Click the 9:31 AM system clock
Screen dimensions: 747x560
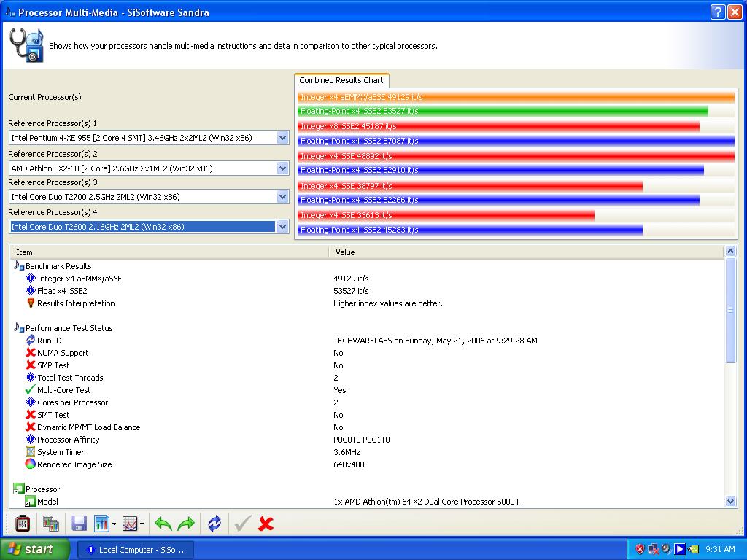(x=720, y=549)
